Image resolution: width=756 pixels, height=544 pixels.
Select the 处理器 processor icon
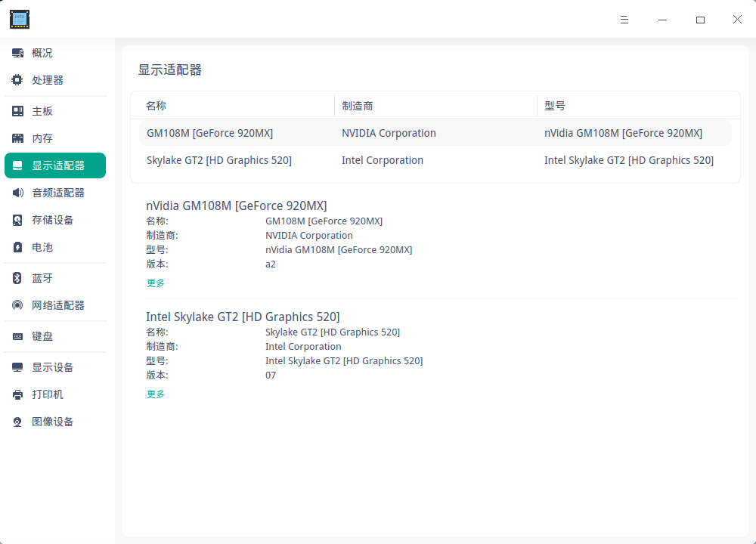(17, 80)
